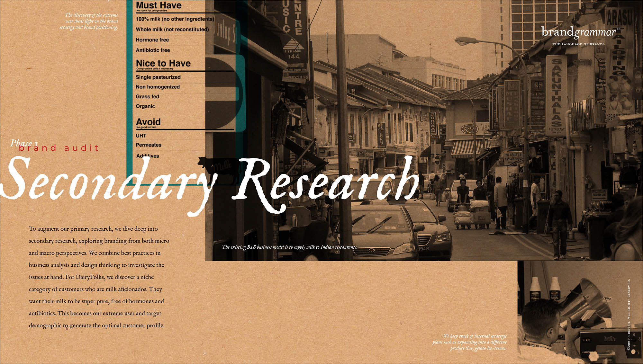
Task: Click the street scene photograph
Action: point(424,130)
